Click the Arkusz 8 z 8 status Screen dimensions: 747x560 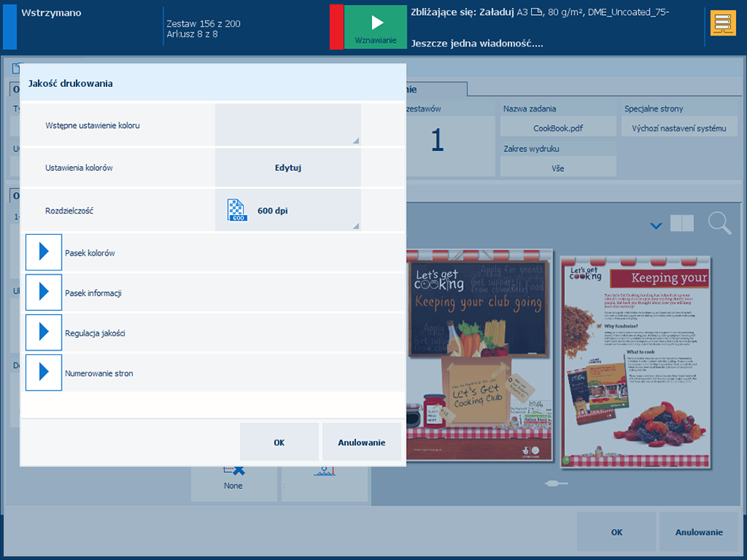pyautogui.click(x=192, y=34)
